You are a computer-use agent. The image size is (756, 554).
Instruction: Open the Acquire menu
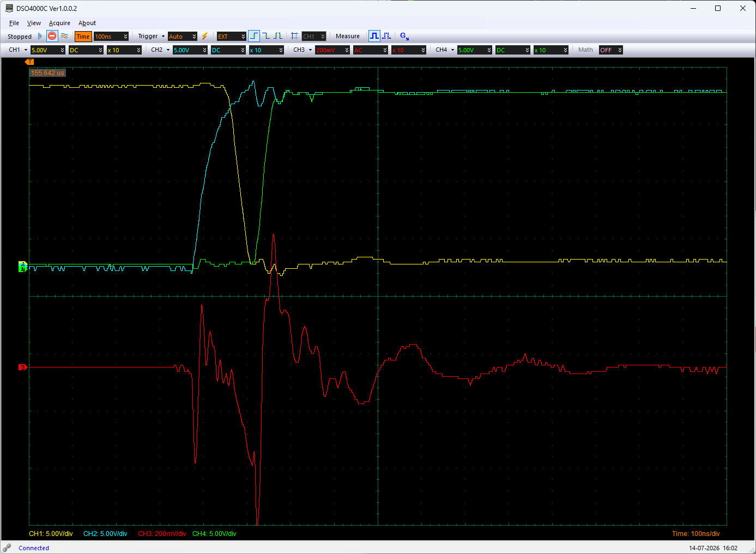(59, 23)
